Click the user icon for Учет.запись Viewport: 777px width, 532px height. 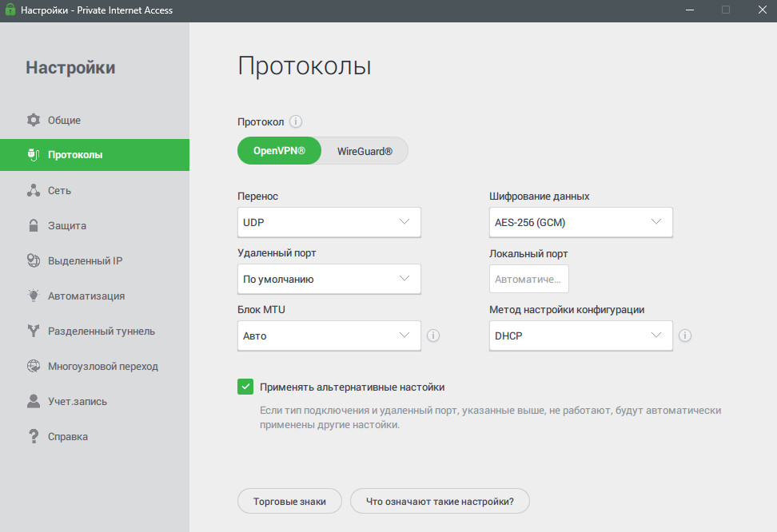click(34, 401)
